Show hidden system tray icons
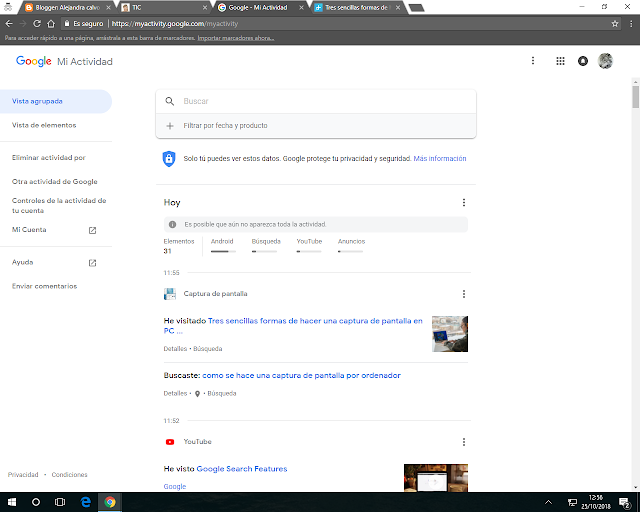Image resolution: width=640 pixels, height=512 pixels. [548, 502]
